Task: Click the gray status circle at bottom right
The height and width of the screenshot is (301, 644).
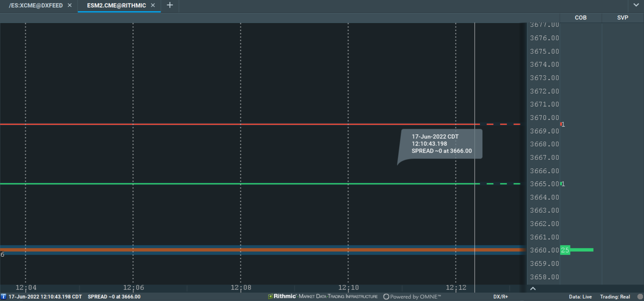Action: point(640,297)
